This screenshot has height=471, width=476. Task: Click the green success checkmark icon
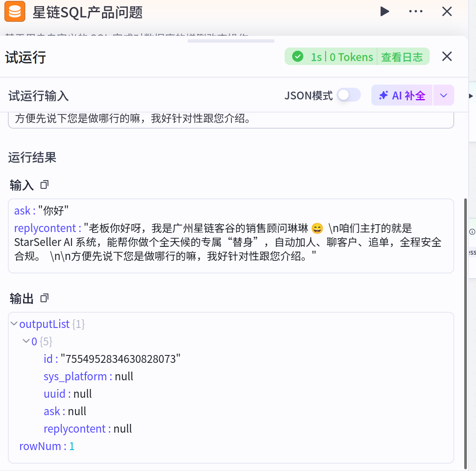(298, 57)
